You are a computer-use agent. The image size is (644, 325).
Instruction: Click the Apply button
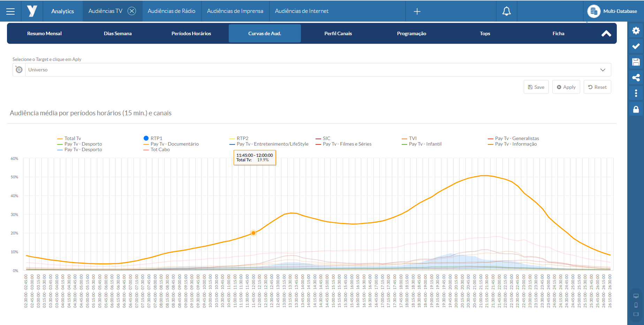pos(566,87)
